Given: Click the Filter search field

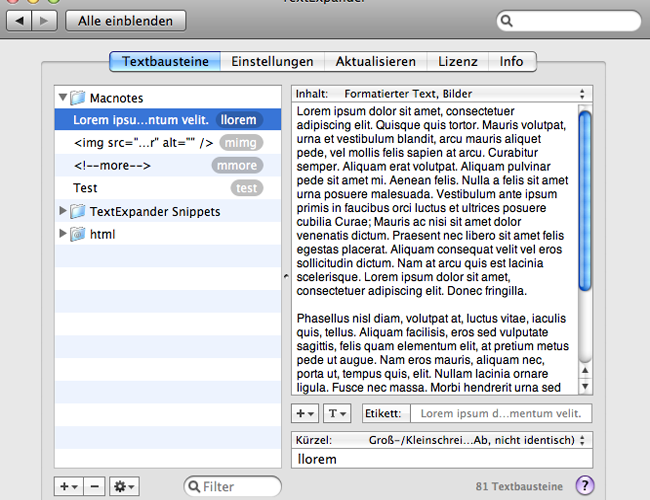Looking at the screenshot, I should (233, 486).
